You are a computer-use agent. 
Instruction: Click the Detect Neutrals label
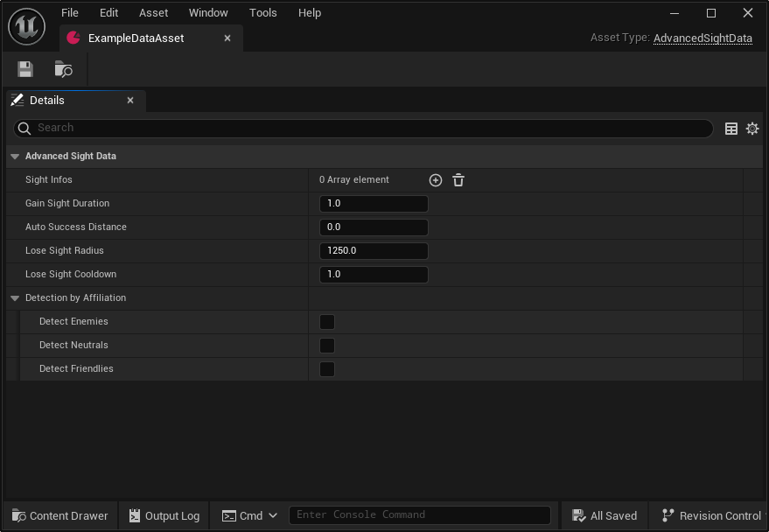click(x=73, y=345)
